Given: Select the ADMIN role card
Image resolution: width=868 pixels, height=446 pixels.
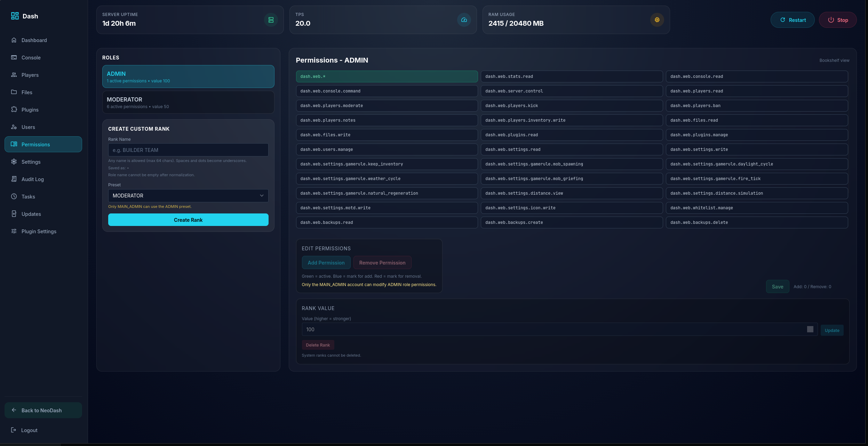Looking at the screenshot, I should (x=188, y=76).
